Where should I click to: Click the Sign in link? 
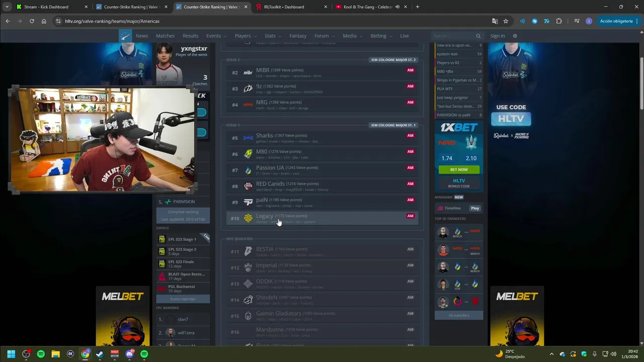[x=498, y=36]
